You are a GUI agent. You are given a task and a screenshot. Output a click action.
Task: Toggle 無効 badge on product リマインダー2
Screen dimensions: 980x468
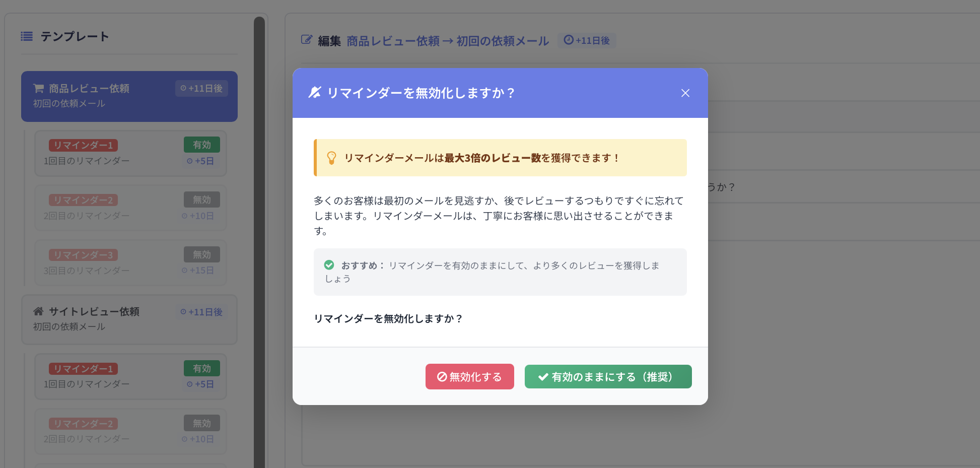click(201, 199)
